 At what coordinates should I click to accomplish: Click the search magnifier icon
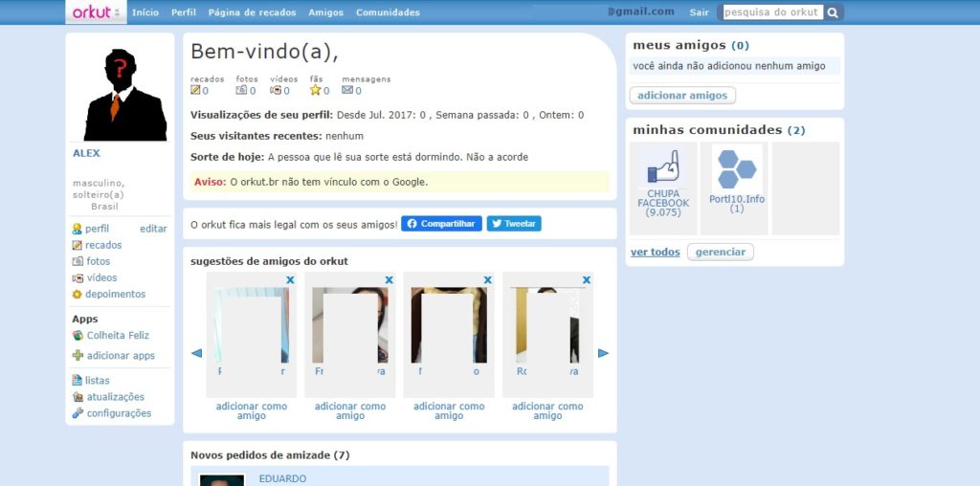833,12
